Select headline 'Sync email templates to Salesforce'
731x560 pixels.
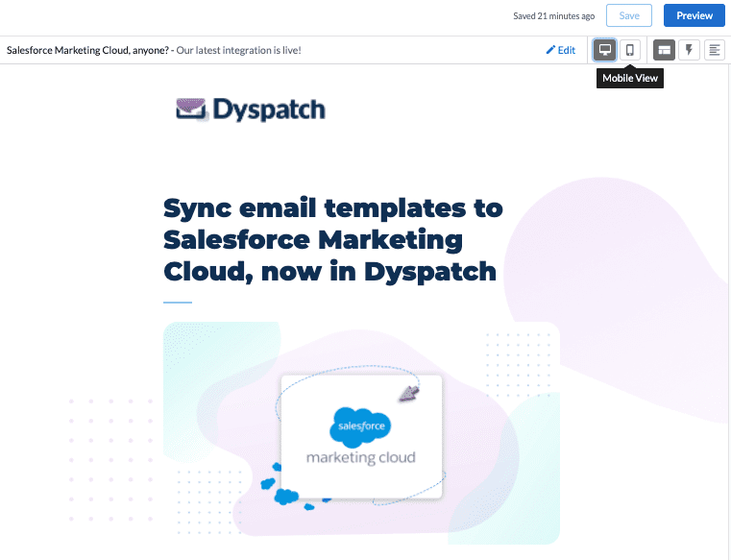point(333,239)
